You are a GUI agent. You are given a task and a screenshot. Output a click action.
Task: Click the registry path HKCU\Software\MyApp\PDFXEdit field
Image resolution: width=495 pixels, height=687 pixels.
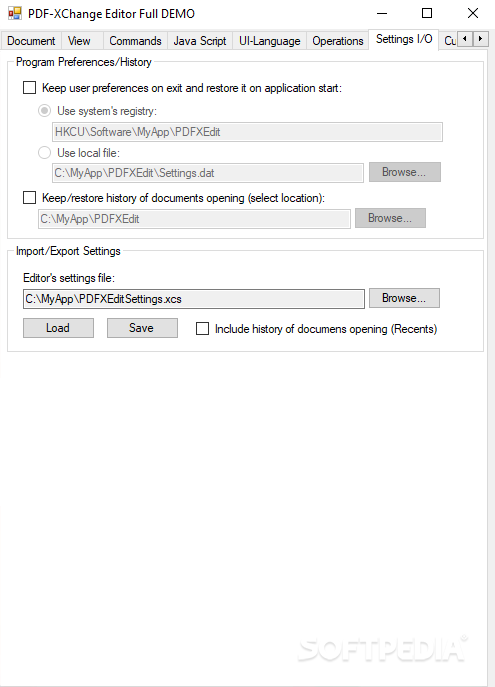[248, 132]
